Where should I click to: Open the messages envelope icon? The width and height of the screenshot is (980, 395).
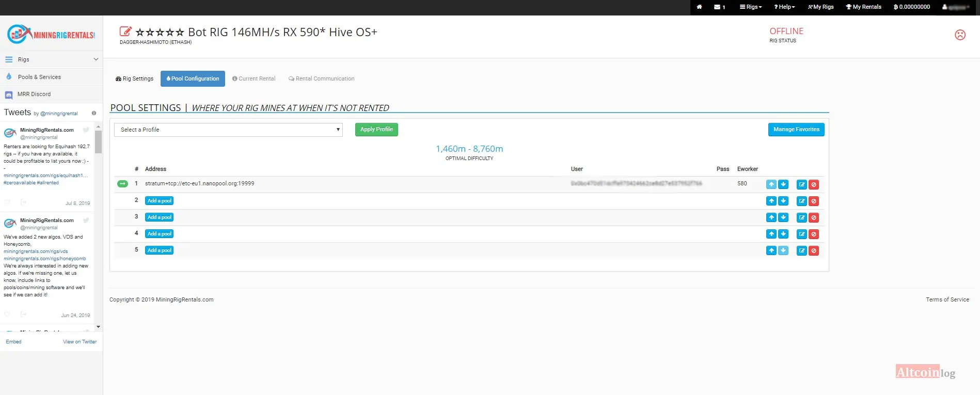(719, 7)
